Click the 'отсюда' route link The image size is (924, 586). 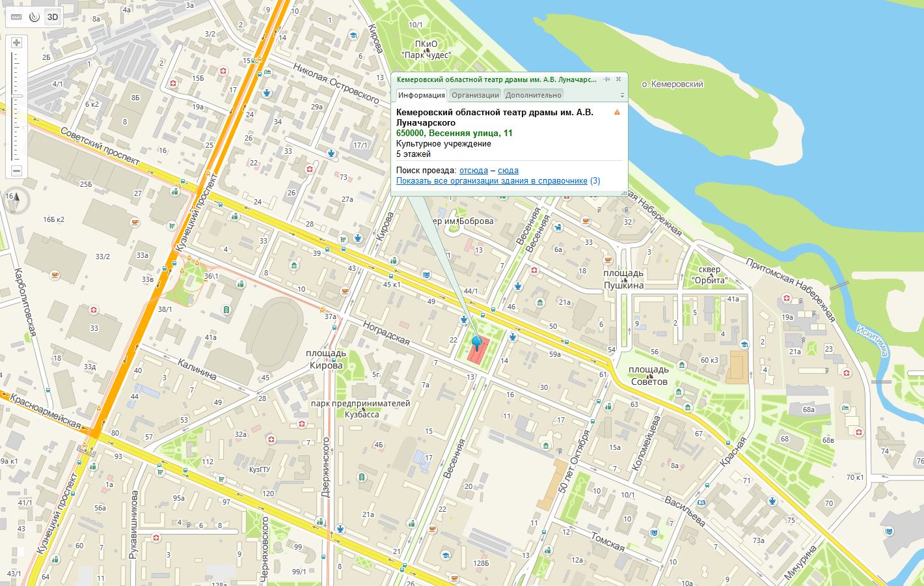[x=473, y=171]
